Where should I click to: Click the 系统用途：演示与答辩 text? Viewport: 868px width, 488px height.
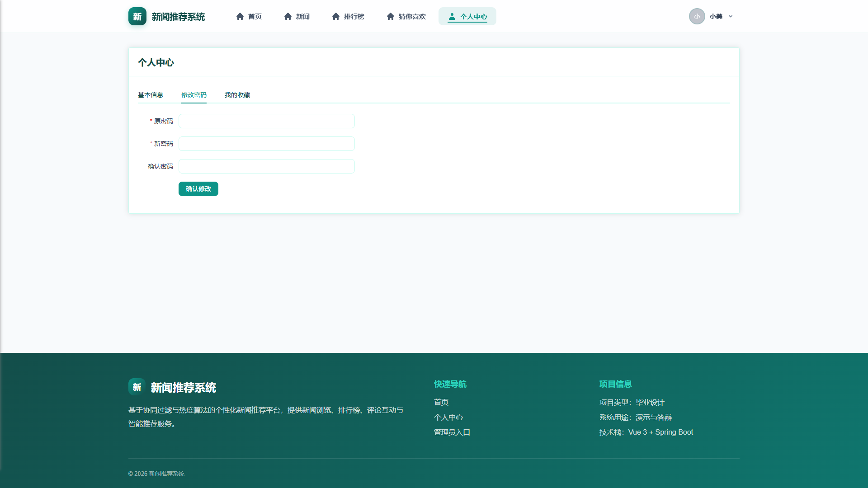click(636, 417)
